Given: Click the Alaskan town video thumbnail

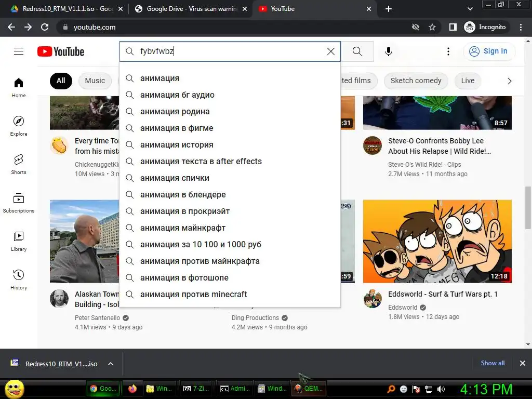Looking at the screenshot, I should (x=85, y=241).
